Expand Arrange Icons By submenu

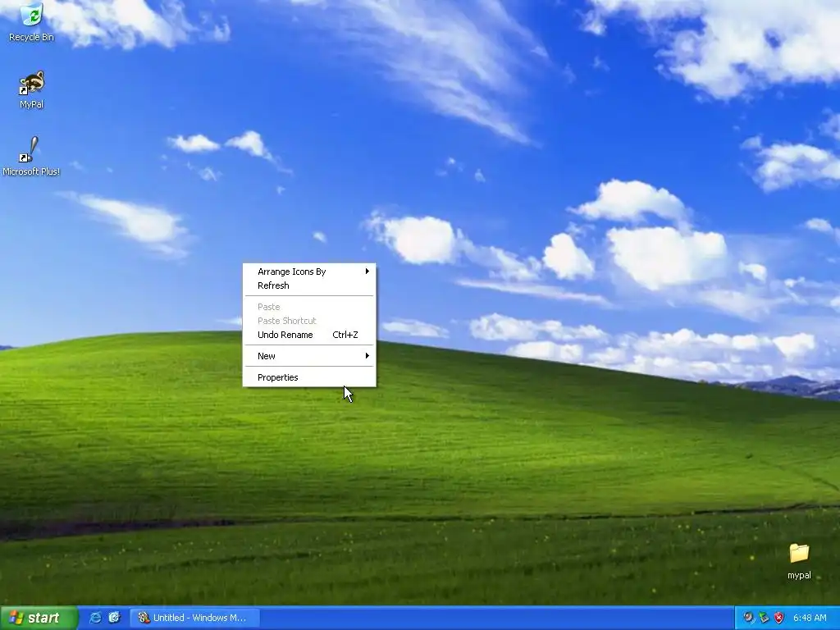coord(309,272)
